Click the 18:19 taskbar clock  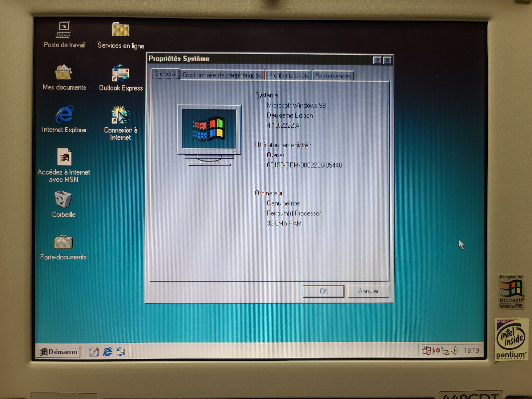[x=471, y=350]
